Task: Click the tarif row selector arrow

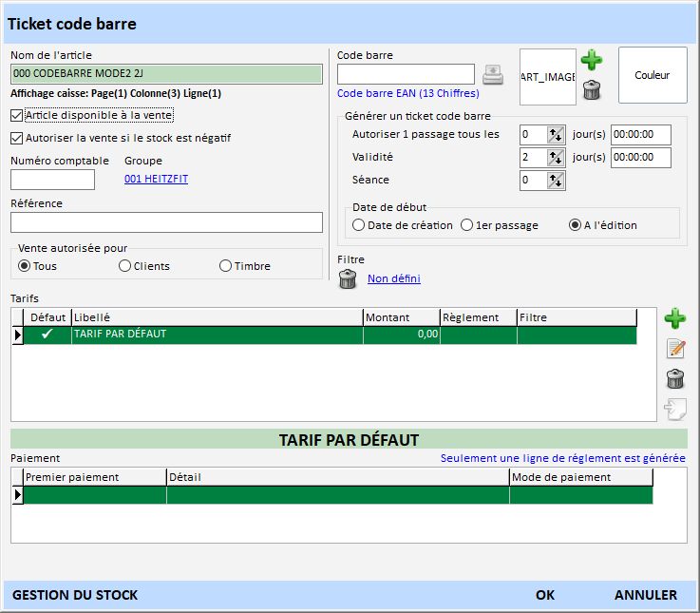Action: (17, 335)
